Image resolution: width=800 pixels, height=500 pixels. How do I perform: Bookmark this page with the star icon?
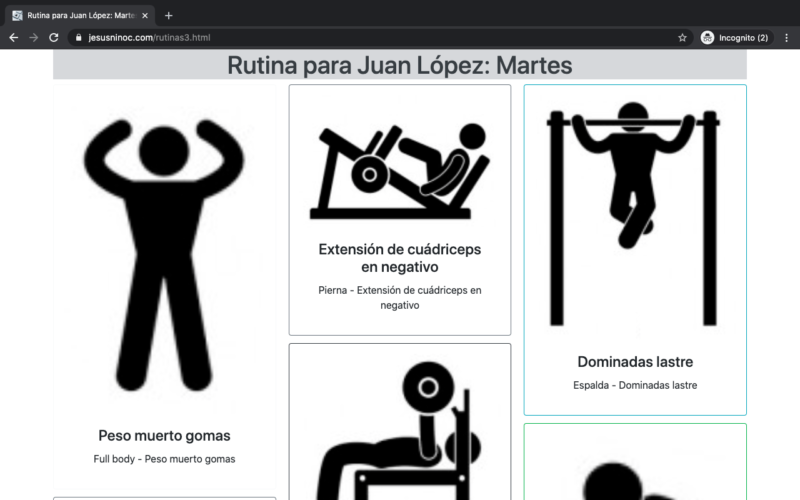[682, 37]
